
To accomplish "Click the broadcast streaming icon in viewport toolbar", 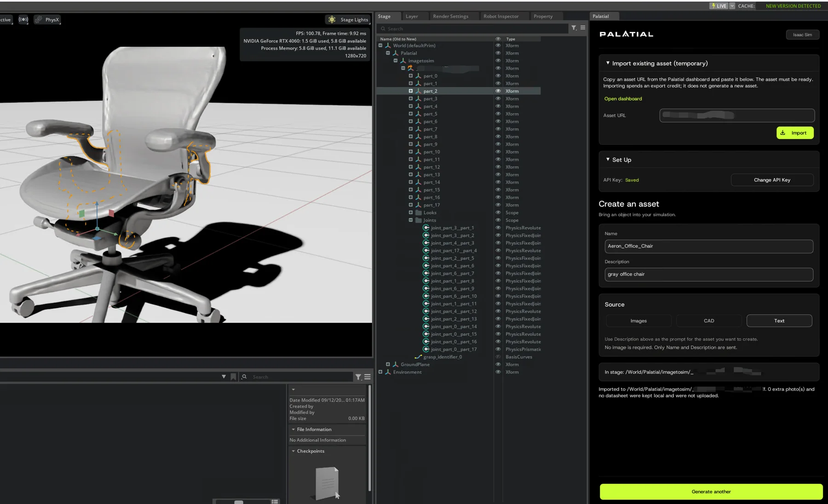I will click(23, 20).
